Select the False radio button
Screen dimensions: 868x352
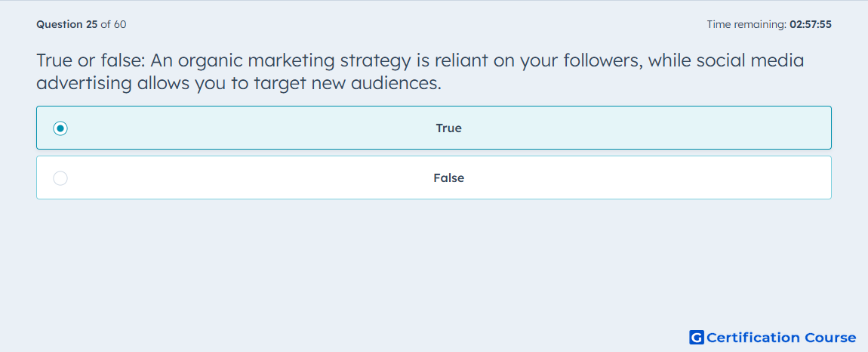tap(60, 178)
